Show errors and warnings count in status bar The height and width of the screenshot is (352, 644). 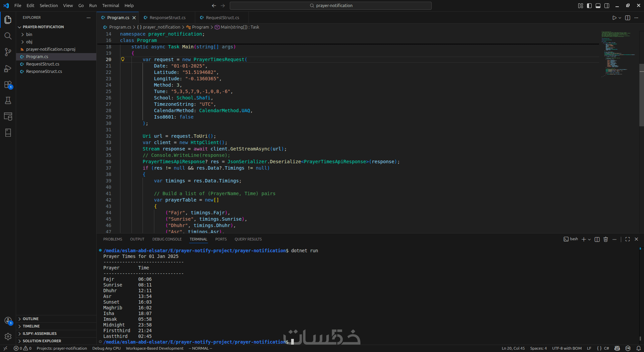coord(22,348)
